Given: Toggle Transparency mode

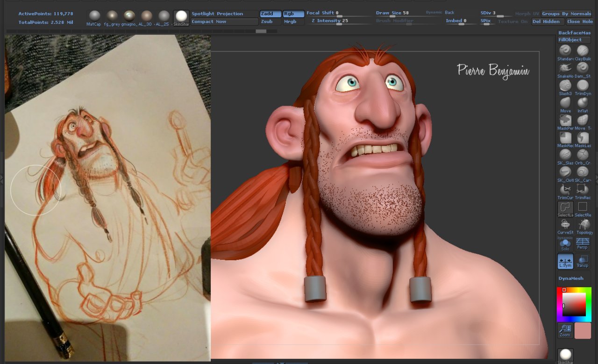Looking at the screenshot, I should coord(583,262).
